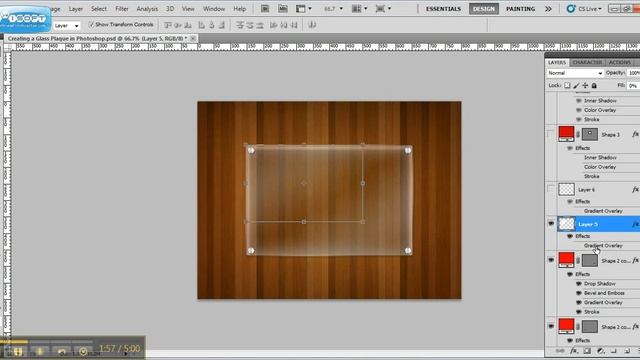Toggle Shape 1 Effects eye icon
Viewport: 640px width, 360px height.
pyautogui.click(x=570, y=148)
